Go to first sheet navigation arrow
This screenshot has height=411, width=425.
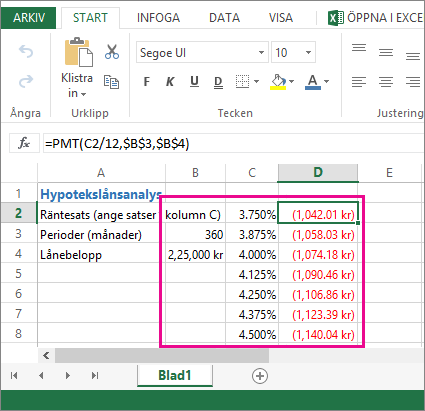14,376
